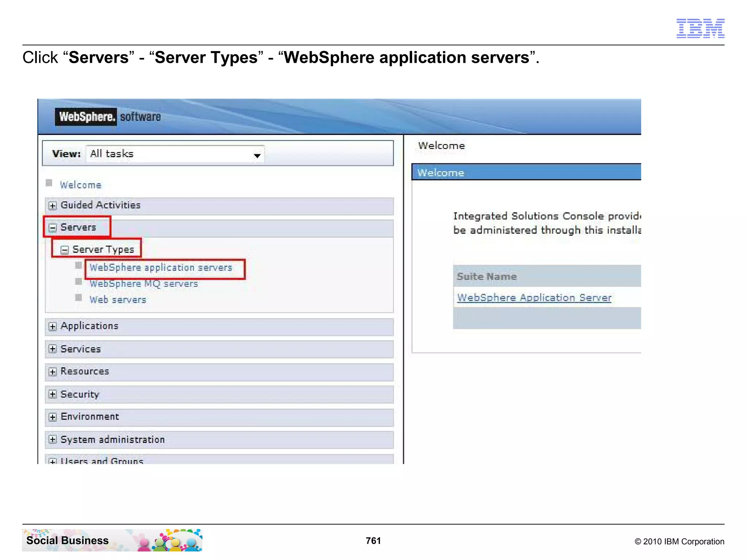Click the Resources label

coord(85,371)
